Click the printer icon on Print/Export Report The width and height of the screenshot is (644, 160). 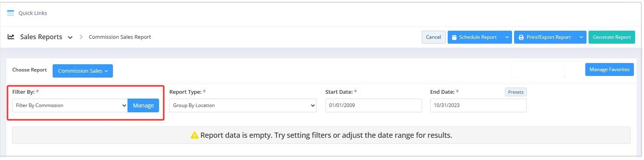(x=521, y=37)
